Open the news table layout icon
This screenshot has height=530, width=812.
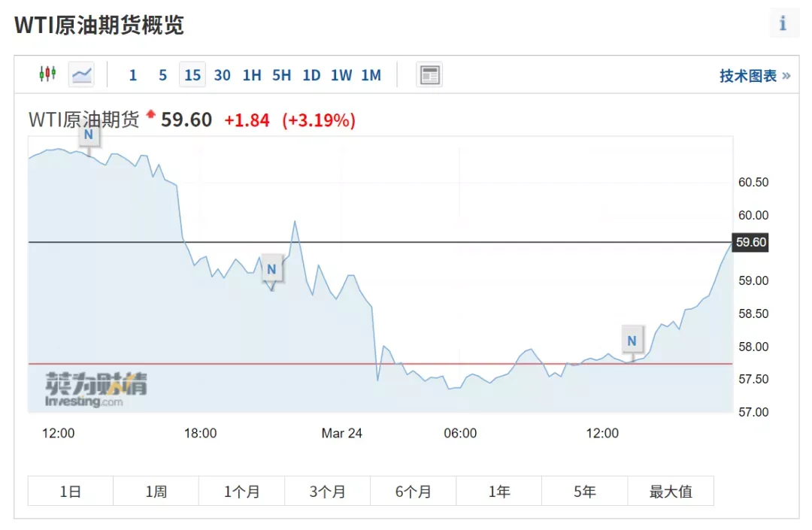click(x=429, y=75)
